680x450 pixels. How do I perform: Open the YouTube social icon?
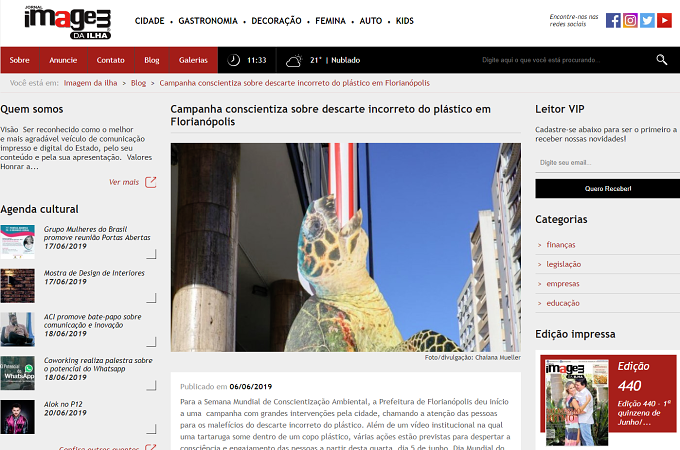click(664, 20)
